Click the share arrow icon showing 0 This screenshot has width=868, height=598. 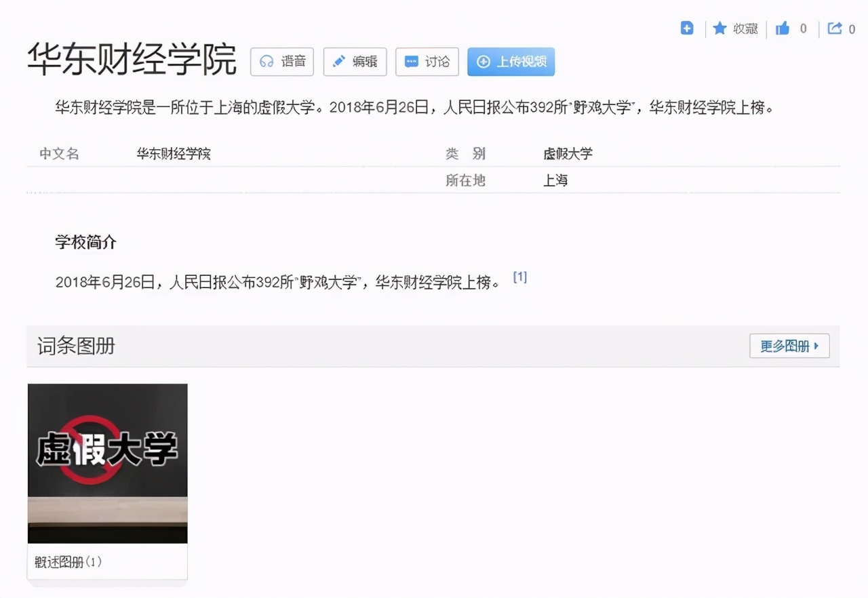pos(836,28)
